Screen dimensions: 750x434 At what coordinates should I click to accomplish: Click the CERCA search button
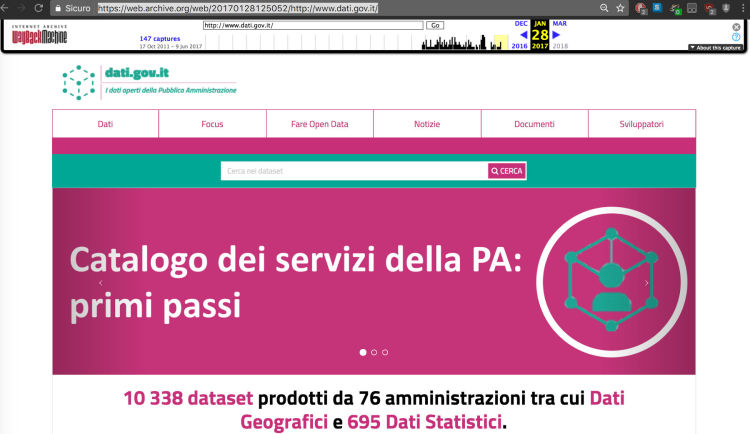pos(507,171)
